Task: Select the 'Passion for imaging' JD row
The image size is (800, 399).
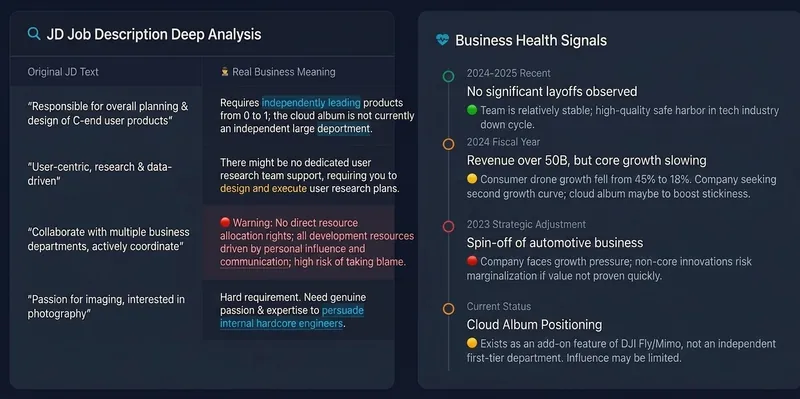Action: coord(203,310)
